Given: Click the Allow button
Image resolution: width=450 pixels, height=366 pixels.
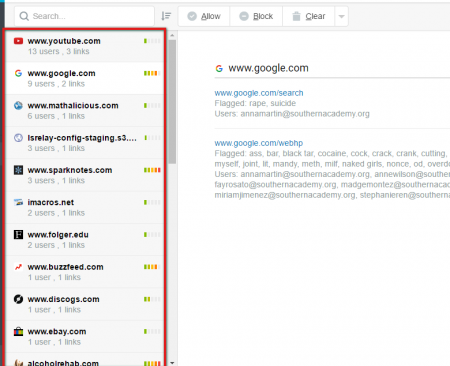Looking at the screenshot, I should coord(204,16).
